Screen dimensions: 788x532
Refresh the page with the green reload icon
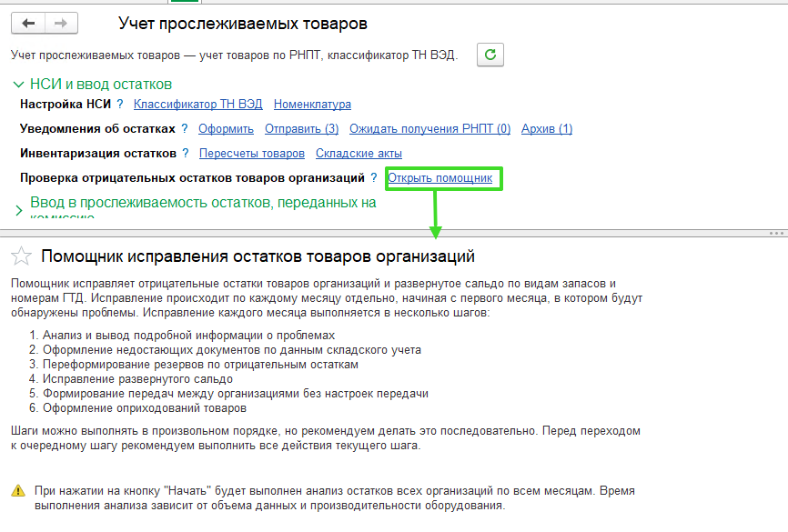(490, 55)
